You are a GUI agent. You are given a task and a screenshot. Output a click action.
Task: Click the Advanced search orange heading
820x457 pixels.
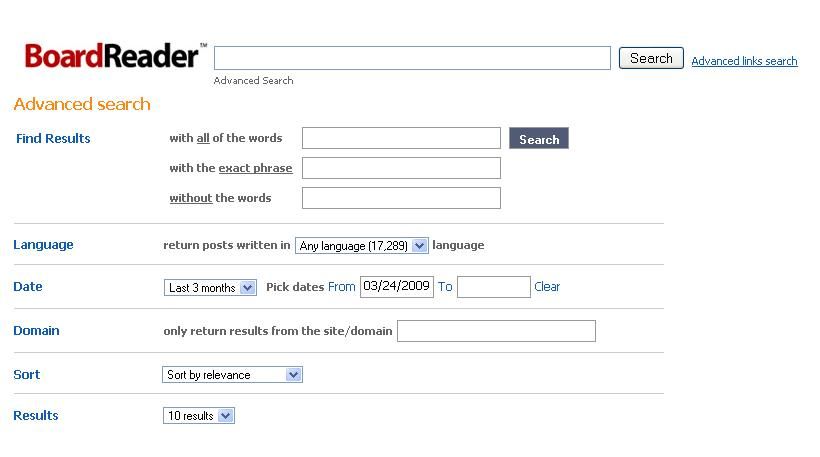(82, 104)
